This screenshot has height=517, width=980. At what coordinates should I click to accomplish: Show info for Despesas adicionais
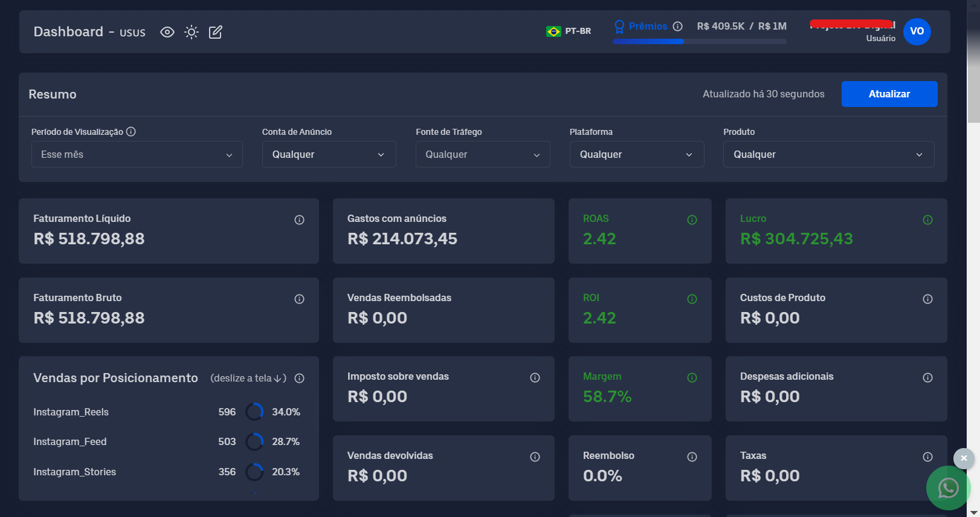927,378
